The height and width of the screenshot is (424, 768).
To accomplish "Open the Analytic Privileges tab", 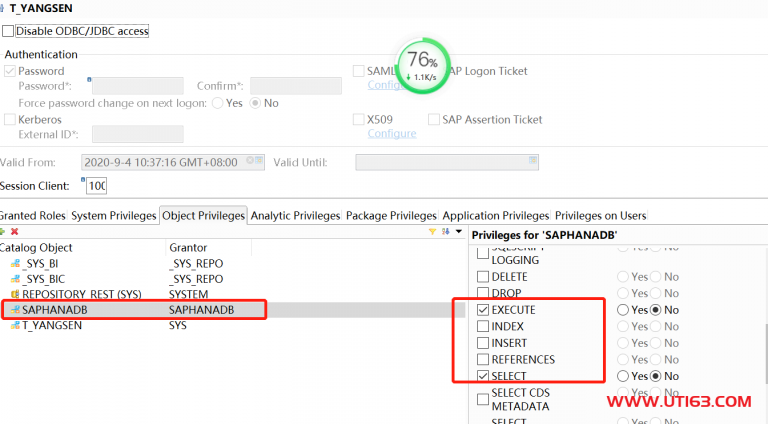I will click(x=296, y=215).
